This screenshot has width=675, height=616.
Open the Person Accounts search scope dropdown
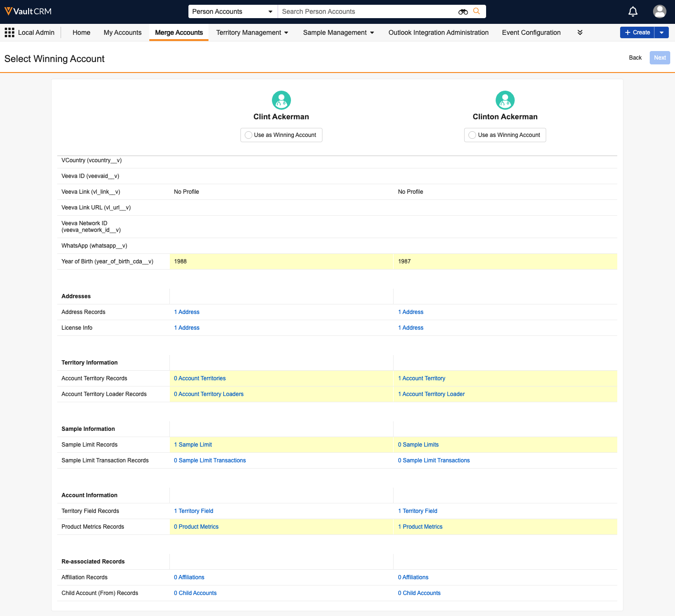tap(232, 11)
